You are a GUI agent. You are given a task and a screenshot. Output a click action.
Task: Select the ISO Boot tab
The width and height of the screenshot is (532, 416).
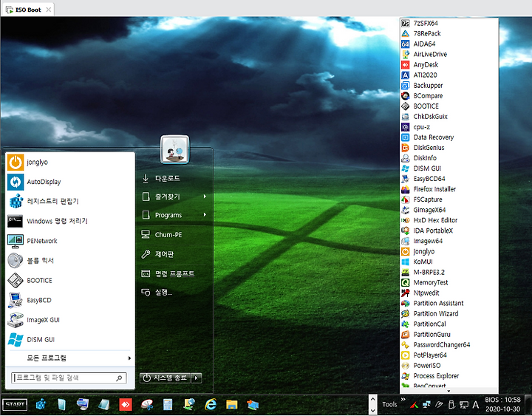[x=28, y=10]
